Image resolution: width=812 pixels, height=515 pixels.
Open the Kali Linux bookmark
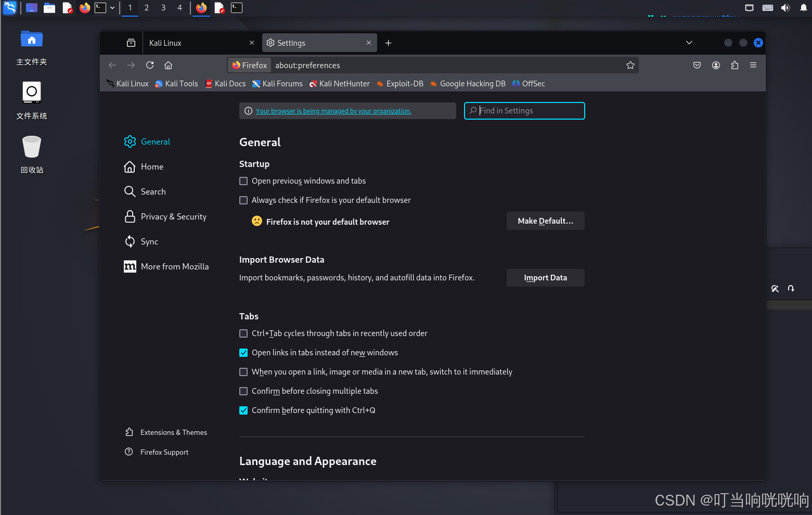pyautogui.click(x=127, y=84)
